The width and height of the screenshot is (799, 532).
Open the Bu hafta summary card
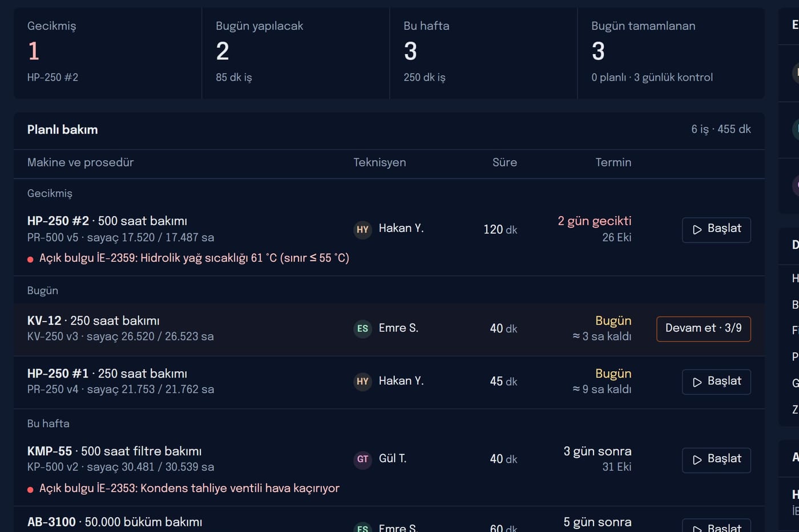(x=483, y=53)
